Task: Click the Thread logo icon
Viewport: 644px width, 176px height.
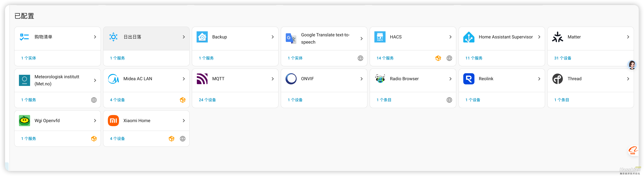Action: click(x=557, y=79)
